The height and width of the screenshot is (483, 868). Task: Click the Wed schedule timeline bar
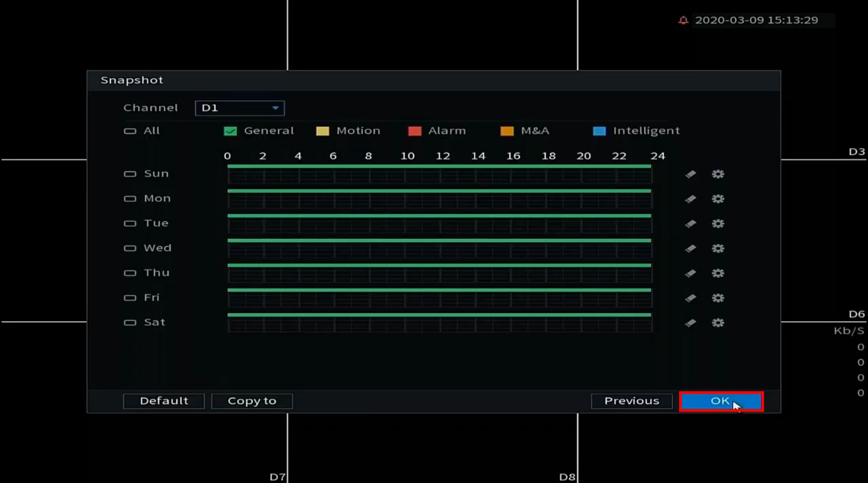coord(440,248)
